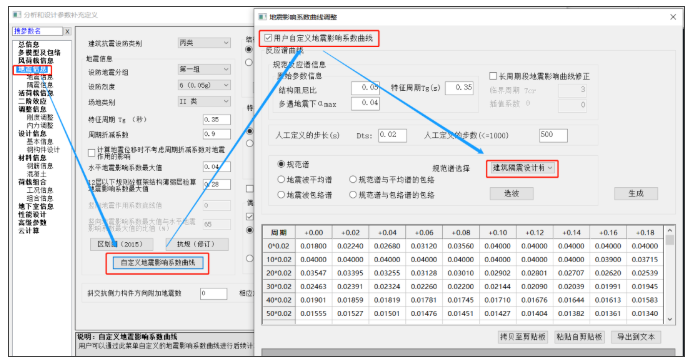Open the 规范谱选择 dropdown

click(522, 168)
